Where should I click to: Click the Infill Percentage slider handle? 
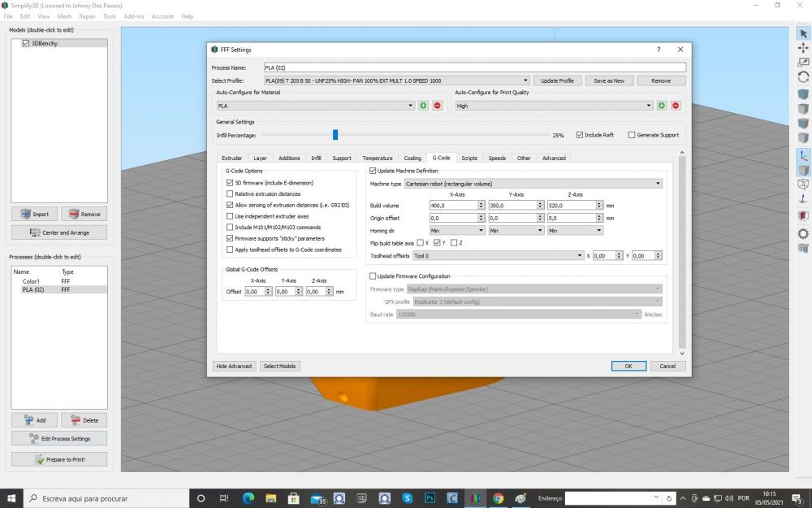tap(335, 135)
